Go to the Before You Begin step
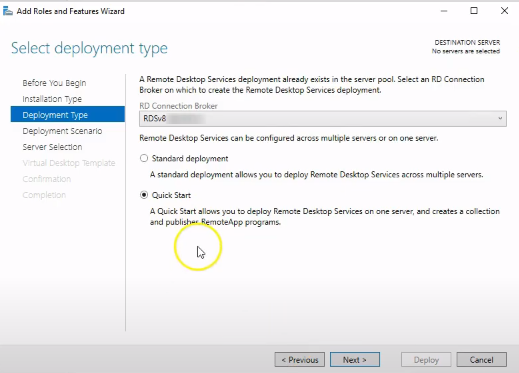 coord(54,83)
